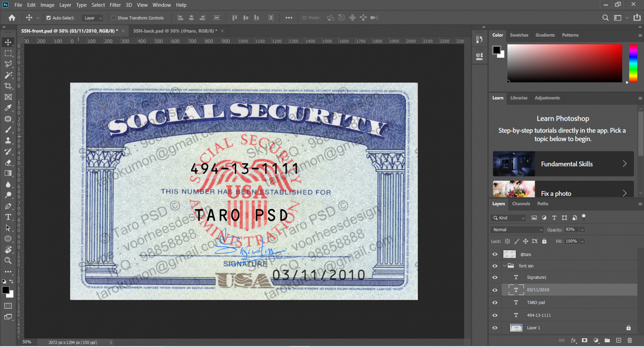Switch to the SSN-back.psd document tab
The width and height of the screenshot is (644, 347).
pyautogui.click(x=175, y=31)
